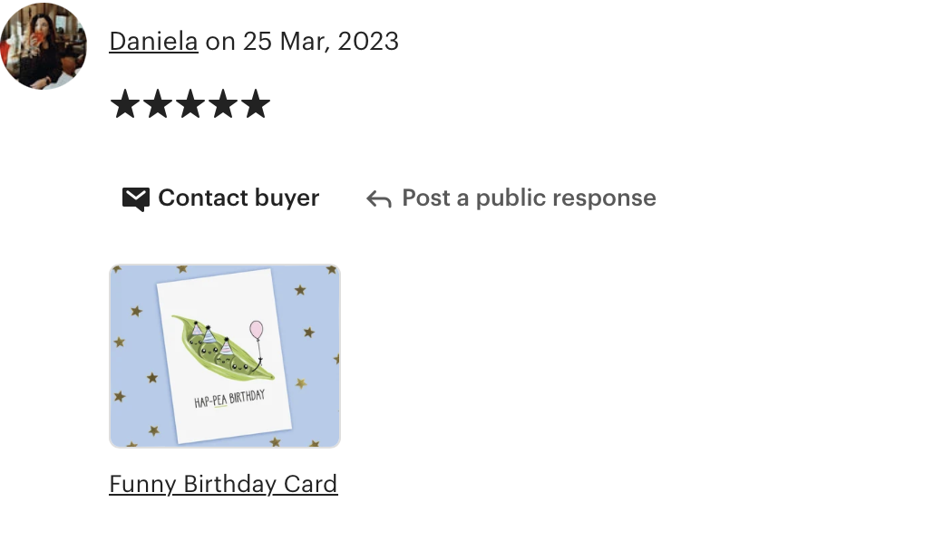Click the fifth rating star
The height and width of the screenshot is (560, 934).
point(256,103)
